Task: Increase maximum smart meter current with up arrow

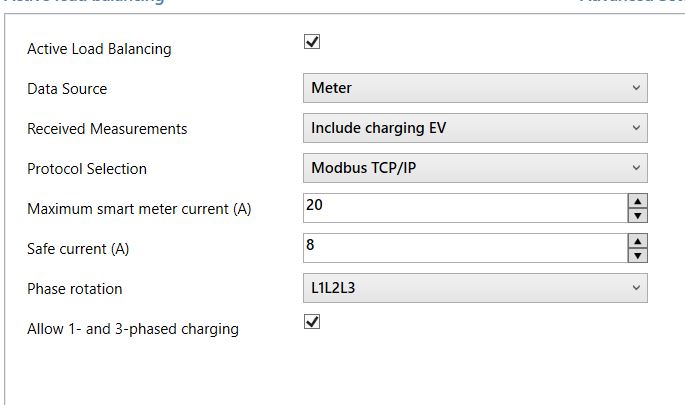Action: [638, 201]
